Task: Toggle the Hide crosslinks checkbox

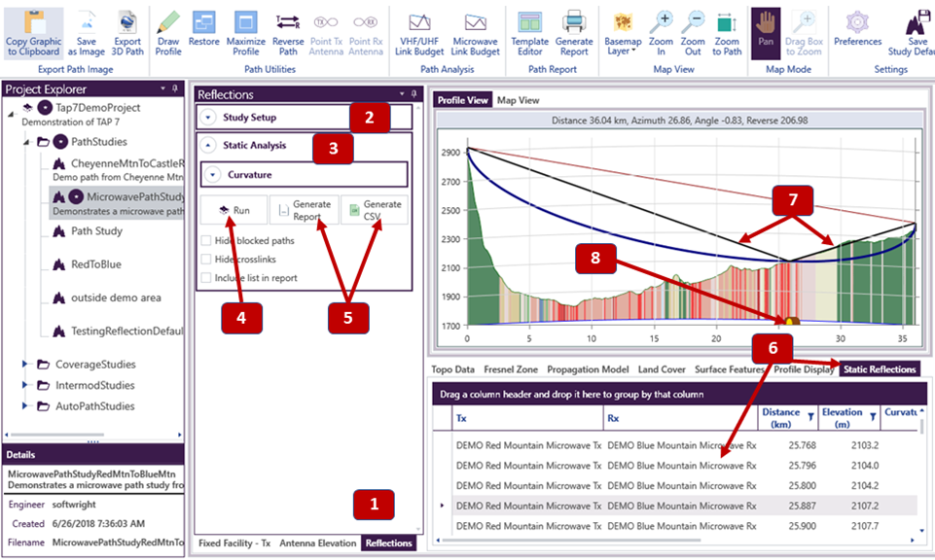Action: [206, 260]
